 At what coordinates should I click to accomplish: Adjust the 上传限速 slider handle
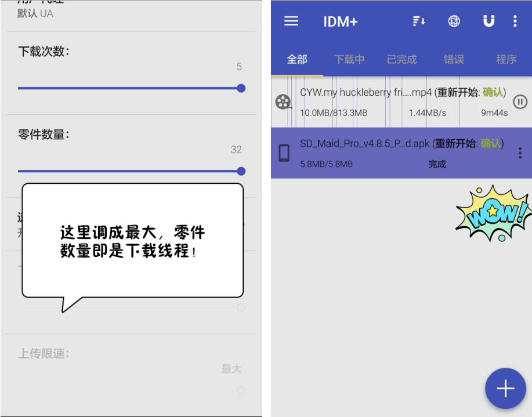pos(241,390)
